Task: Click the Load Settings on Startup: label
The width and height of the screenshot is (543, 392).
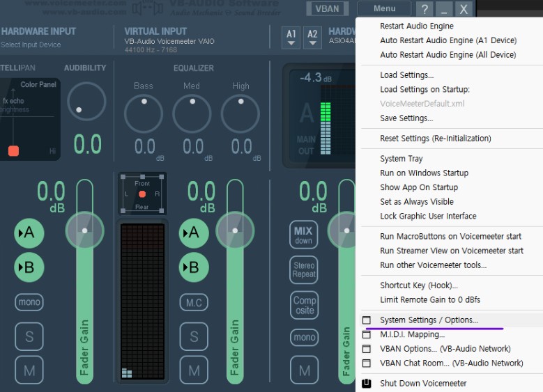Action: (425, 90)
